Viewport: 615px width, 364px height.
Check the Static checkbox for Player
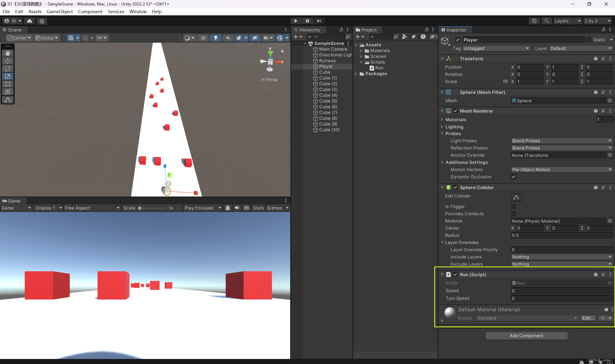point(589,40)
